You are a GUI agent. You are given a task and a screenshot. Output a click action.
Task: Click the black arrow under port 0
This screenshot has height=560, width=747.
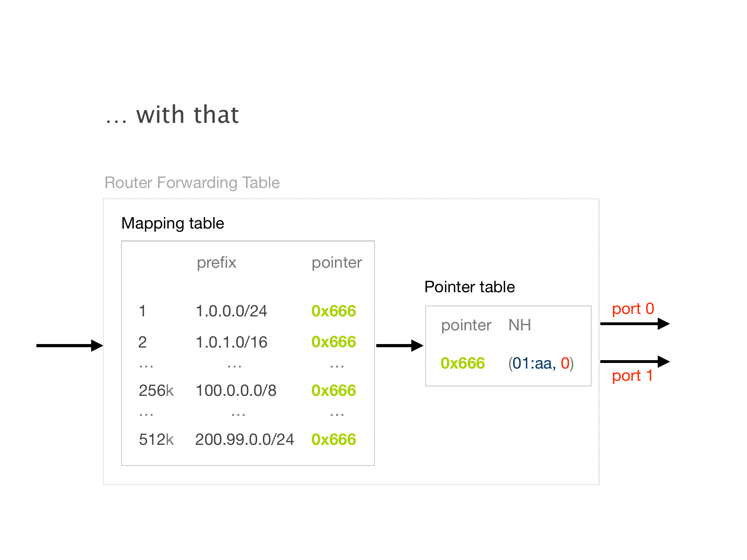634,324
